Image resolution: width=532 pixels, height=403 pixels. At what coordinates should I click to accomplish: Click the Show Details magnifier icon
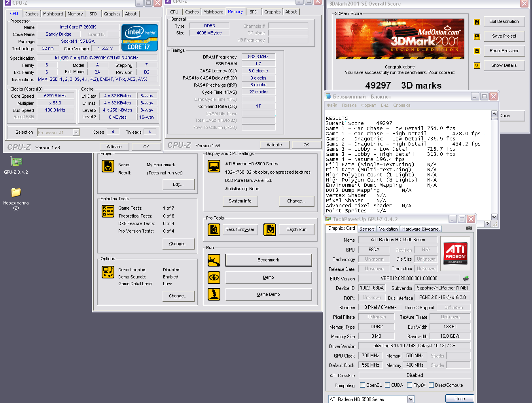click(x=477, y=66)
